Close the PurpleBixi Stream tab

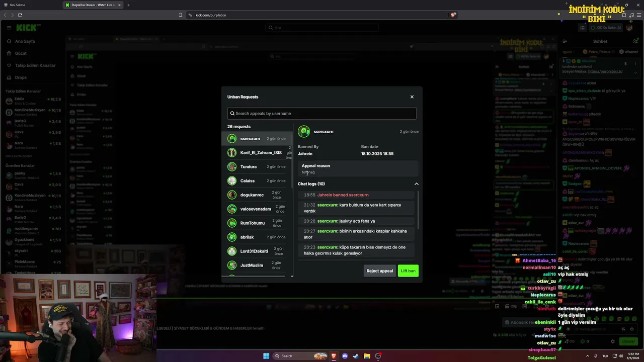[x=119, y=5]
